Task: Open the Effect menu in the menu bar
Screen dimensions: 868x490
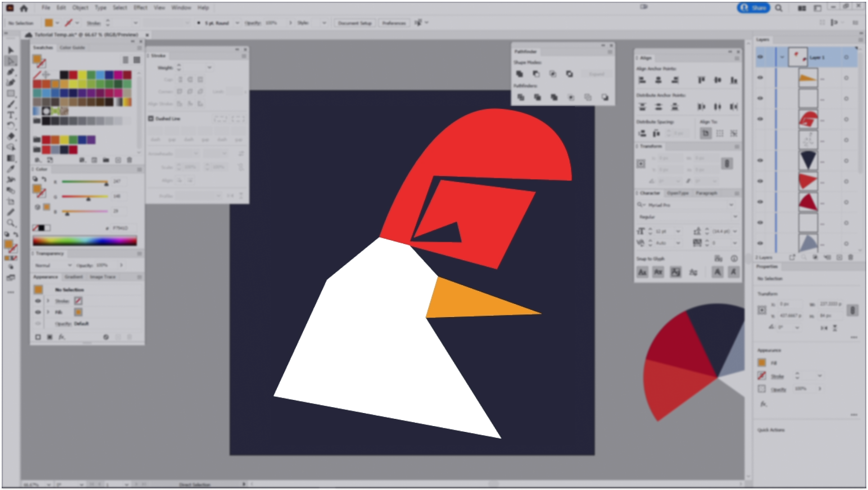Action: [x=140, y=8]
